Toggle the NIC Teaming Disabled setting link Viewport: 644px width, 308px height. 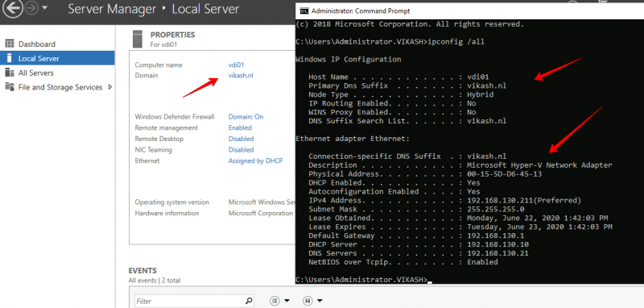(241, 150)
